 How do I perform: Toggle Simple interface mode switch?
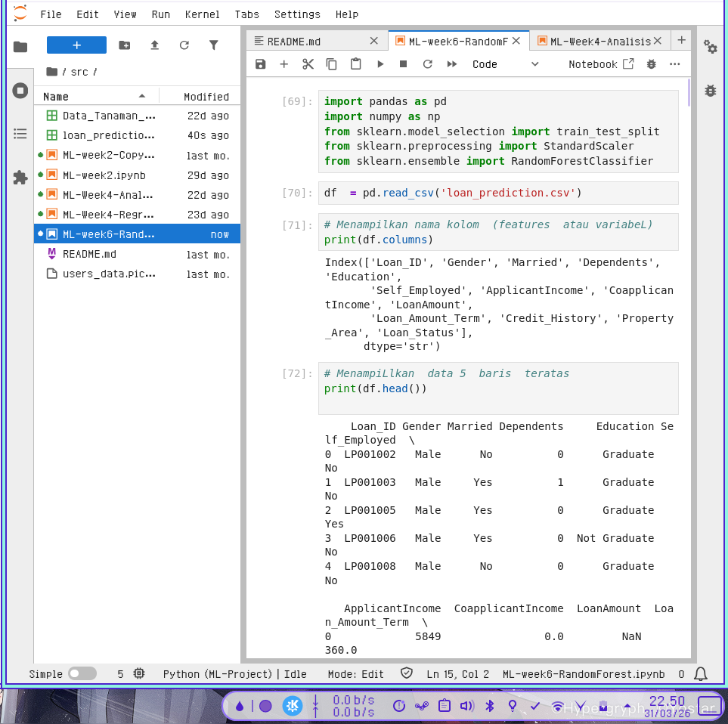pyautogui.click(x=82, y=673)
